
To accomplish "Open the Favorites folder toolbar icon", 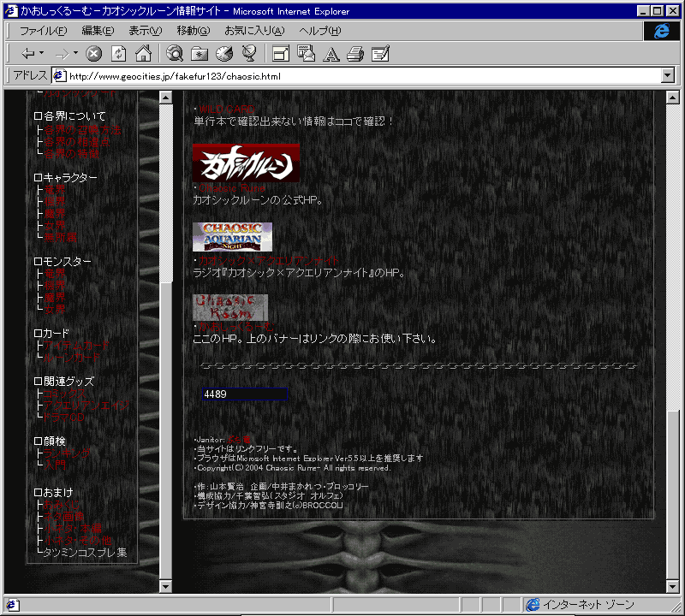I will [200, 54].
